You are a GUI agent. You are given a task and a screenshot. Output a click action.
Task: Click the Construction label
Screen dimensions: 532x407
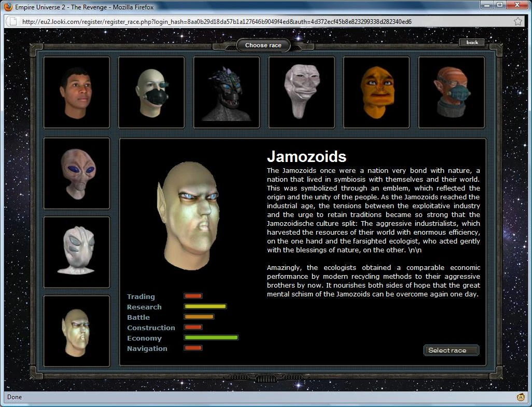click(x=151, y=328)
